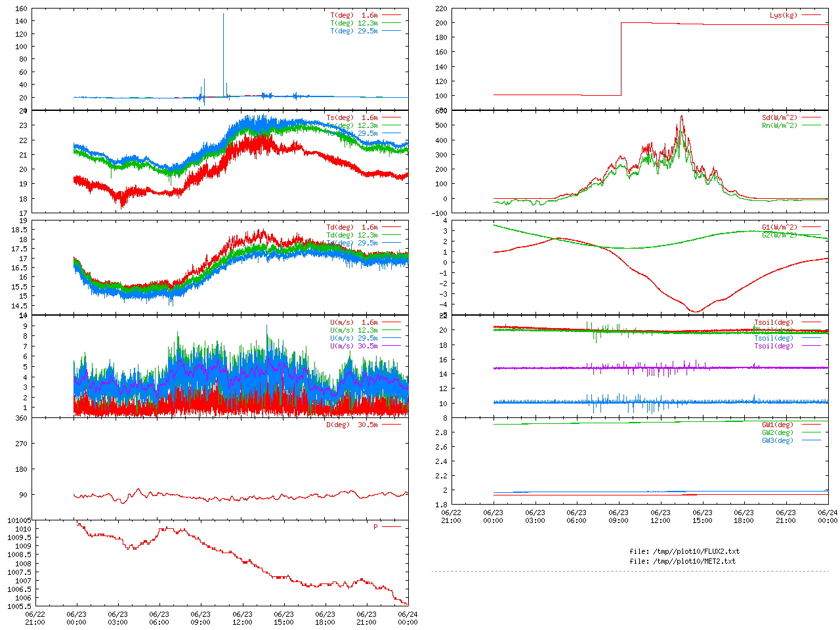Click the green line sample beside GW2(deg)

click(811, 433)
